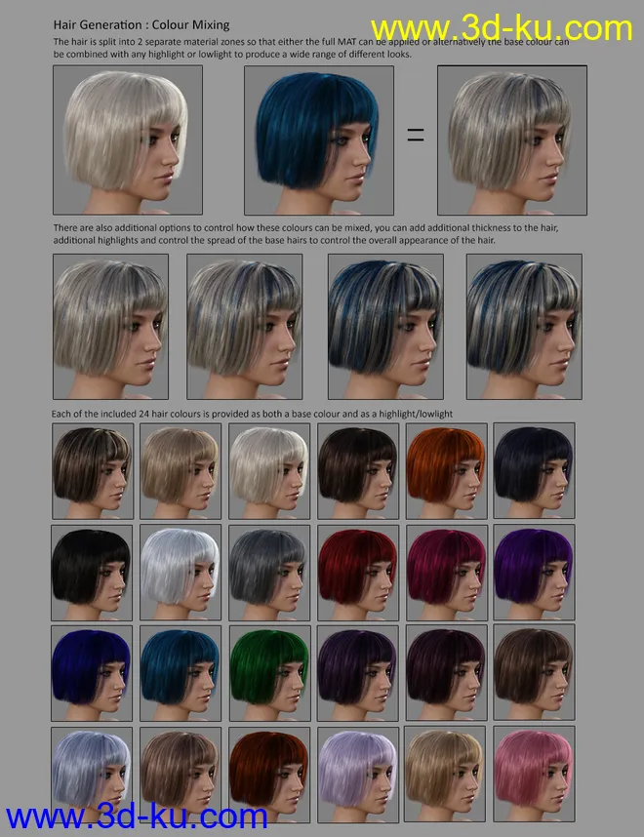Screen dimensions: 644x837
Task: Click the www.3d-ku.com watermark at bottom left
Action: pyautogui.click(x=135, y=815)
